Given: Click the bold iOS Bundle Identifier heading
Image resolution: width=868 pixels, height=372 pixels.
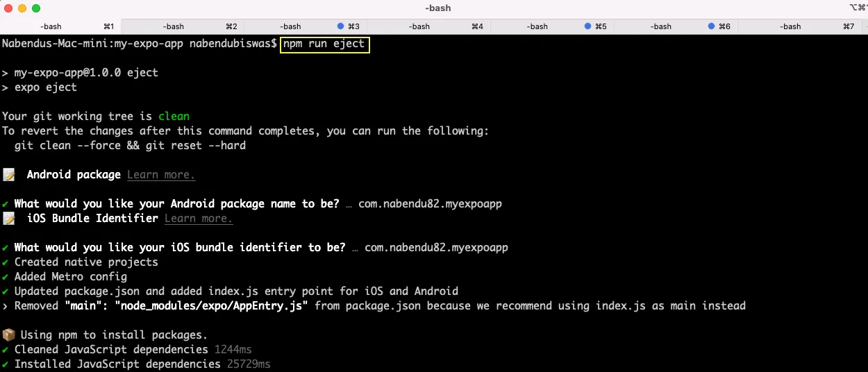Looking at the screenshot, I should coord(92,219).
